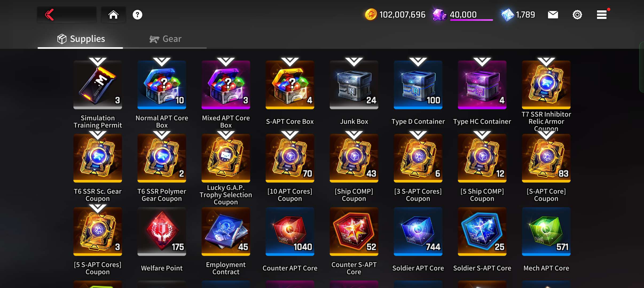The width and height of the screenshot is (644, 288).
Task: Tap the blue quartz balance 1,789
Action: 518,15
